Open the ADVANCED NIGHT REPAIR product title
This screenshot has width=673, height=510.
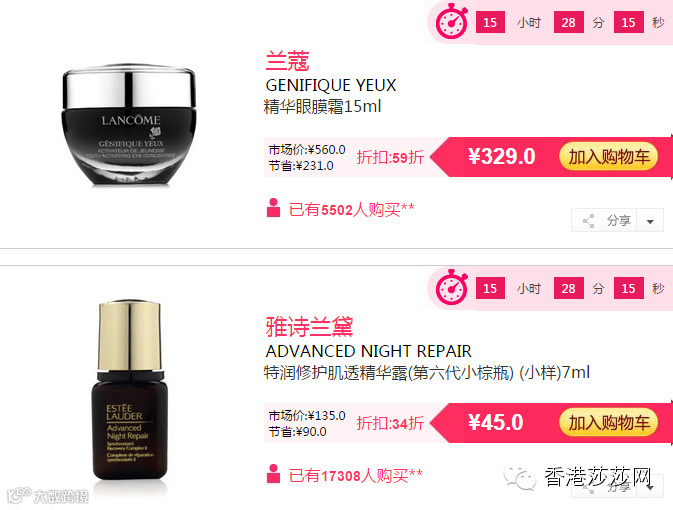pyautogui.click(x=369, y=351)
